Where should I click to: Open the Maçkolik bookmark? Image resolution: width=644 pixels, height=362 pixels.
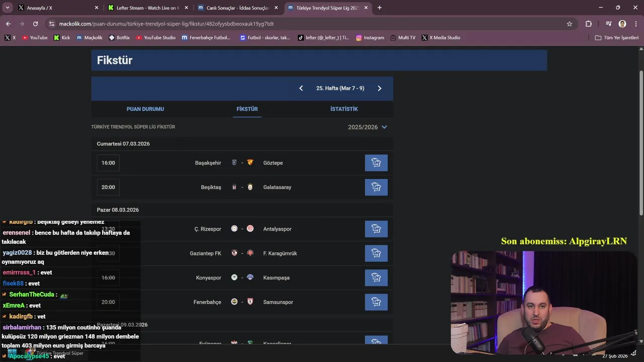[x=90, y=38]
